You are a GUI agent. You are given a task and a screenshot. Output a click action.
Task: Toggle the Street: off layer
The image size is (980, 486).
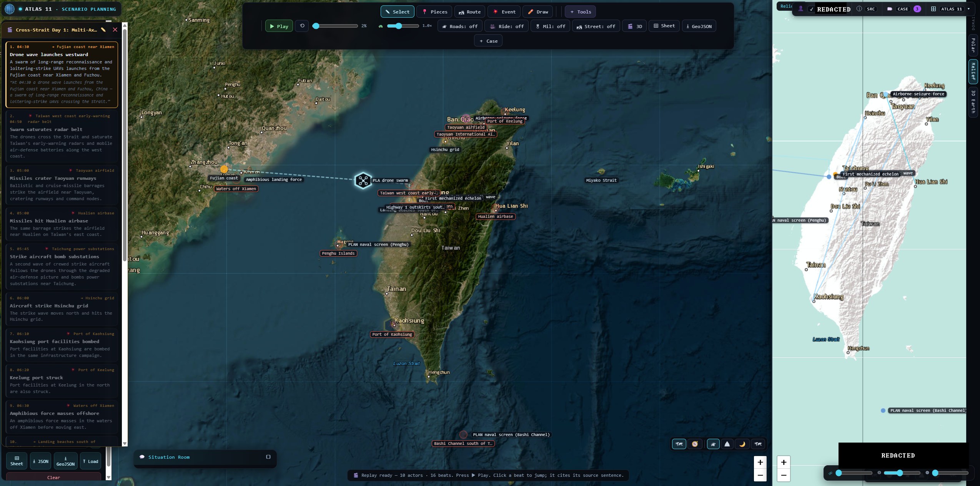click(x=596, y=26)
